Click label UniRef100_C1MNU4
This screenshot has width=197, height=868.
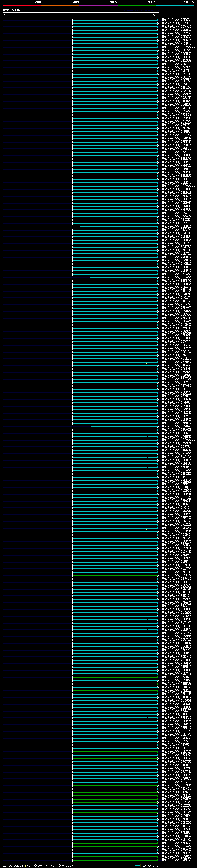point(176,236)
